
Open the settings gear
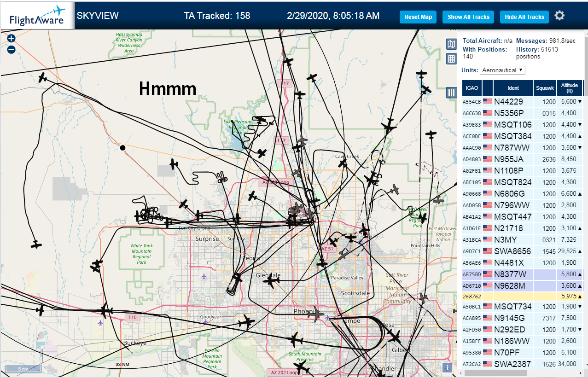point(559,16)
